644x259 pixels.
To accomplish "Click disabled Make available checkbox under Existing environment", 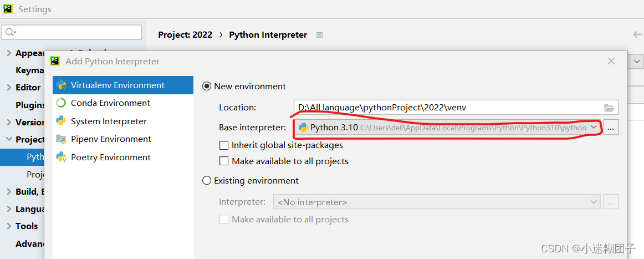I will 224,219.
